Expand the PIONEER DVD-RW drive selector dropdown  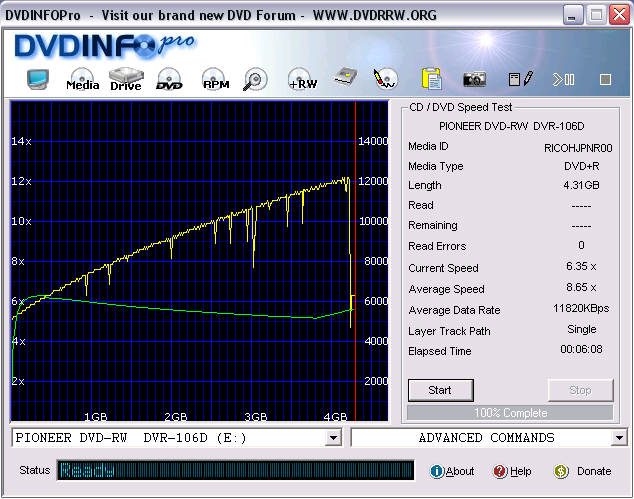coord(333,438)
